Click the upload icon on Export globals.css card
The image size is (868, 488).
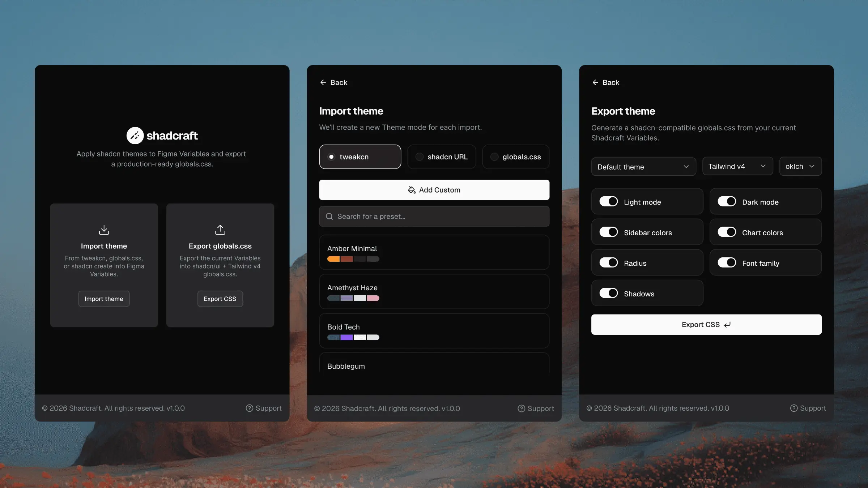pyautogui.click(x=220, y=230)
